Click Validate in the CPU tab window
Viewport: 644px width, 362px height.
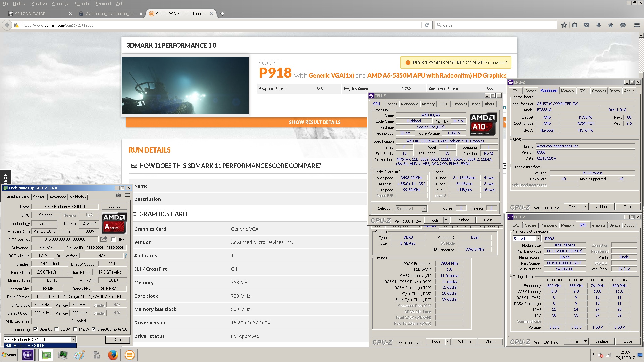[463, 220]
